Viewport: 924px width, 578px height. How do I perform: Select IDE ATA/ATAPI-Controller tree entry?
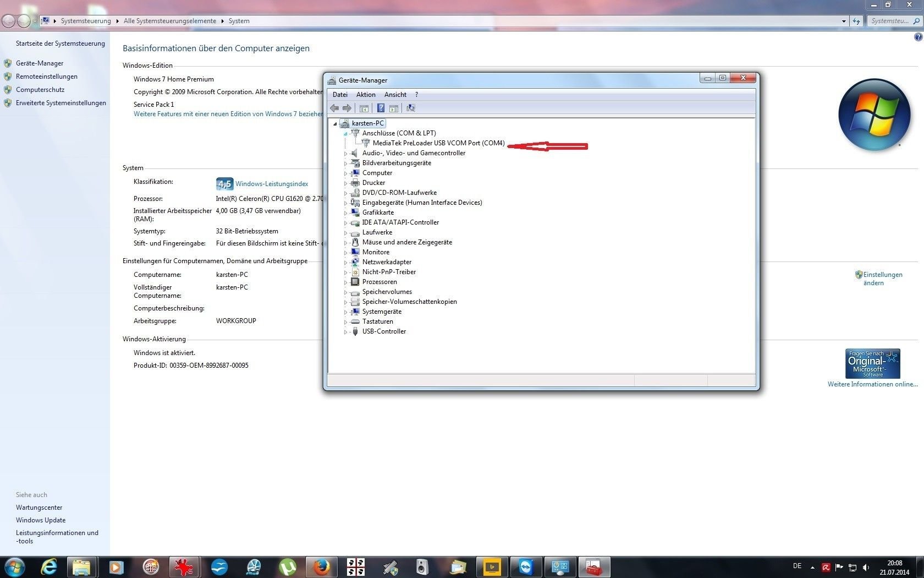pos(400,222)
